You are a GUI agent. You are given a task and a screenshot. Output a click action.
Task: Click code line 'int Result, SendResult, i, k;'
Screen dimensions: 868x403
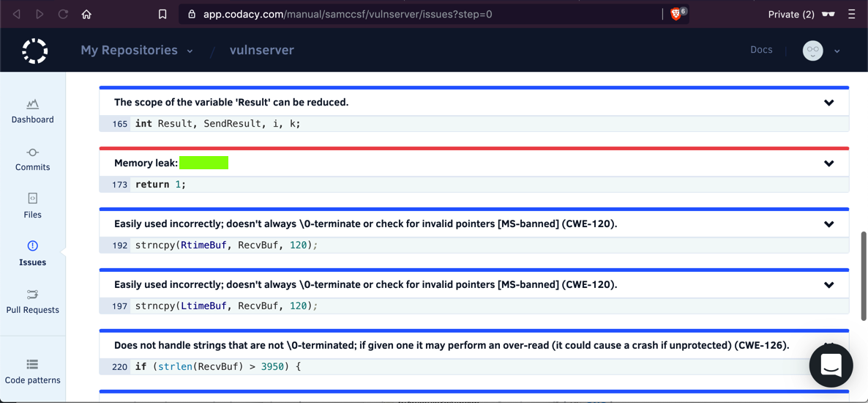(x=217, y=124)
